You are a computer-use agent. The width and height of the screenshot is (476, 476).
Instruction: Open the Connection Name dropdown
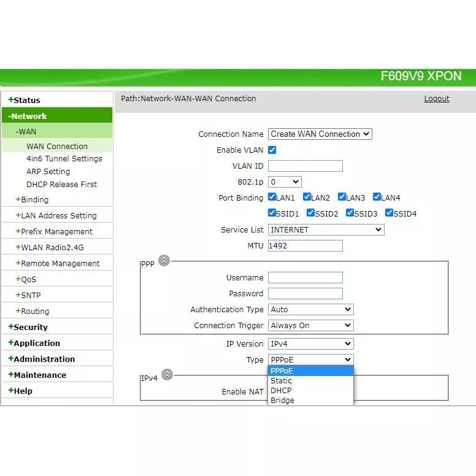point(320,134)
